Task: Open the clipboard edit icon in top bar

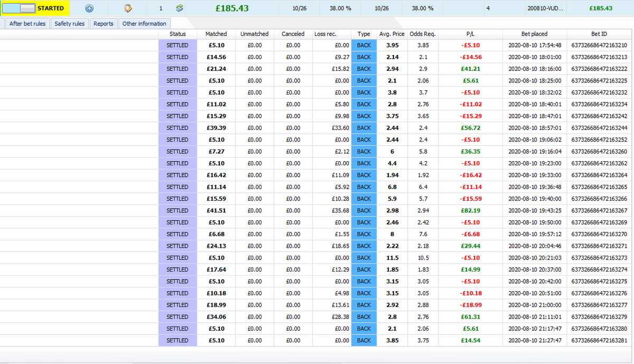Action: click(x=128, y=8)
